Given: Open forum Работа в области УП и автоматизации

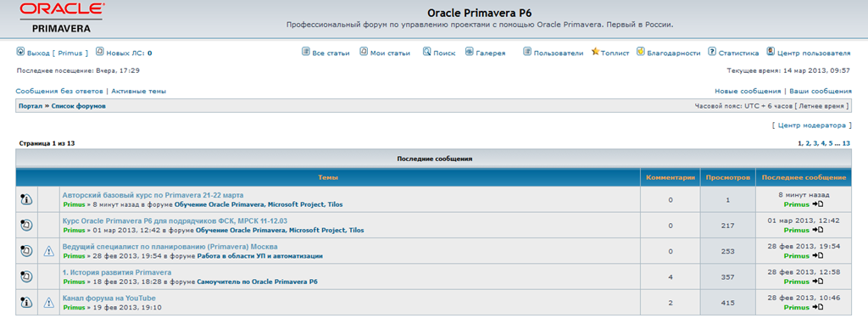Looking at the screenshot, I should 260,256.
